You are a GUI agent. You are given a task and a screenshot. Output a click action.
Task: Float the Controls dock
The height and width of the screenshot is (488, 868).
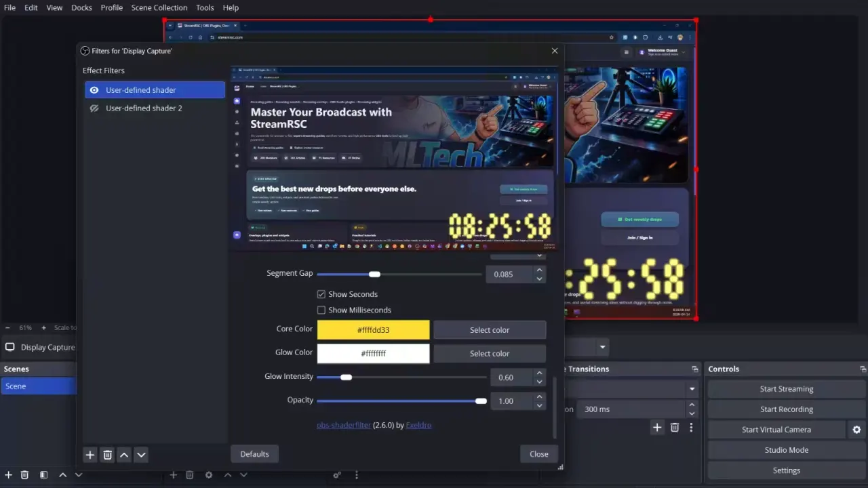tap(863, 369)
